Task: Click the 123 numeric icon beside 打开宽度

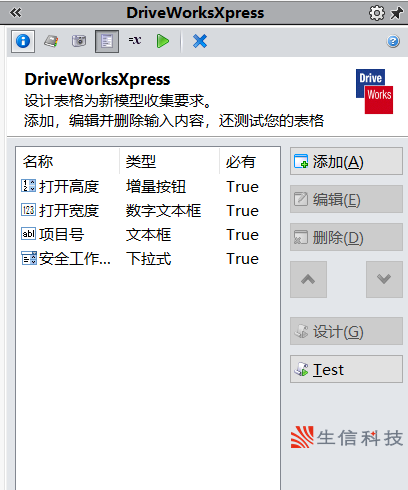Action: point(28,210)
